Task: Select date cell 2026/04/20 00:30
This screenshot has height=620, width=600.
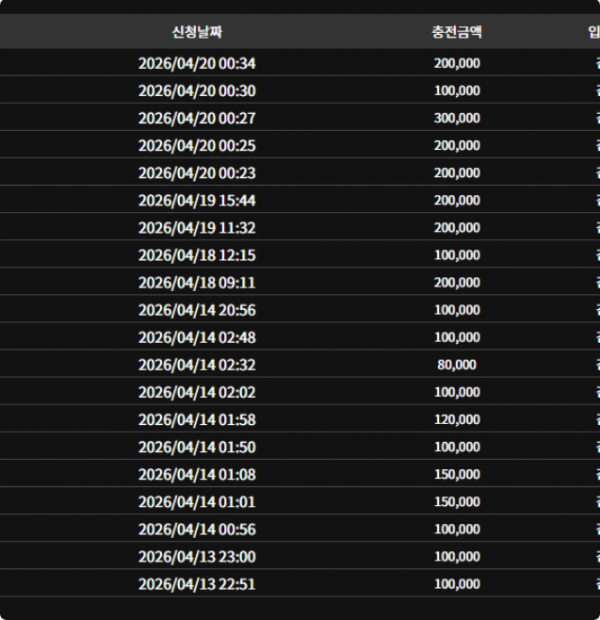Action: click(197, 91)
